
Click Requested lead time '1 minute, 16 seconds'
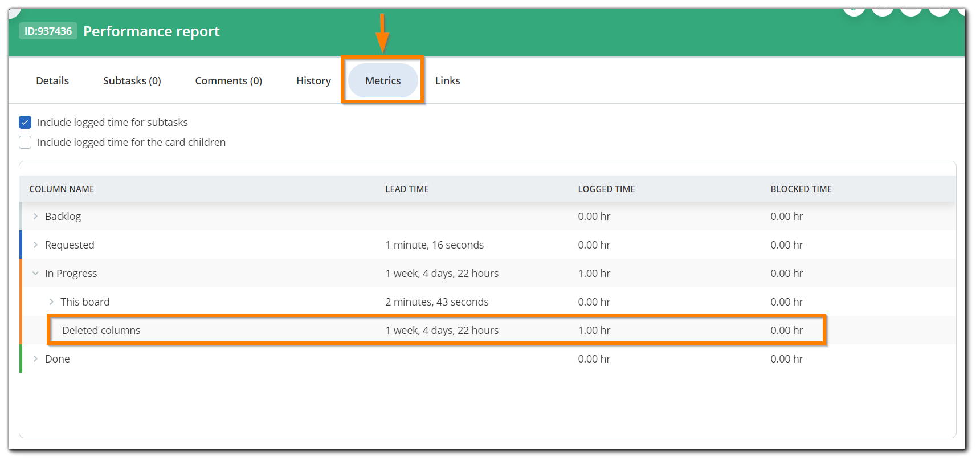434,245
